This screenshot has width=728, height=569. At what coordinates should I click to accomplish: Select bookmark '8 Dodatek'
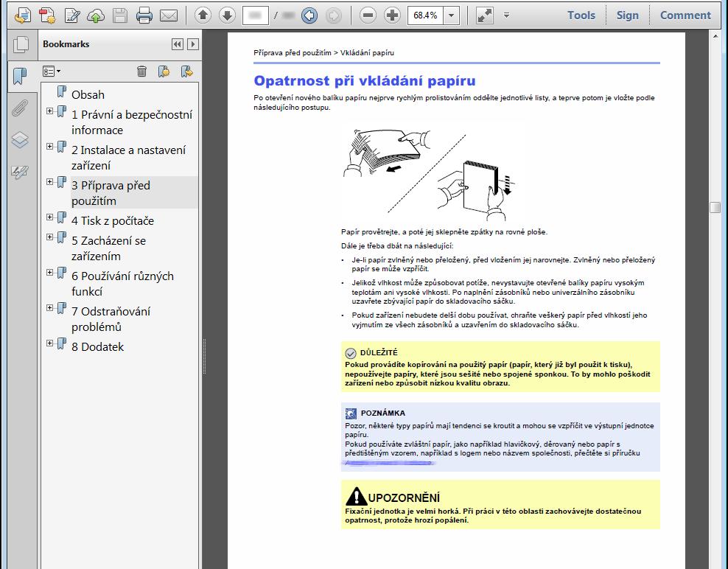[x=97, y=347]
